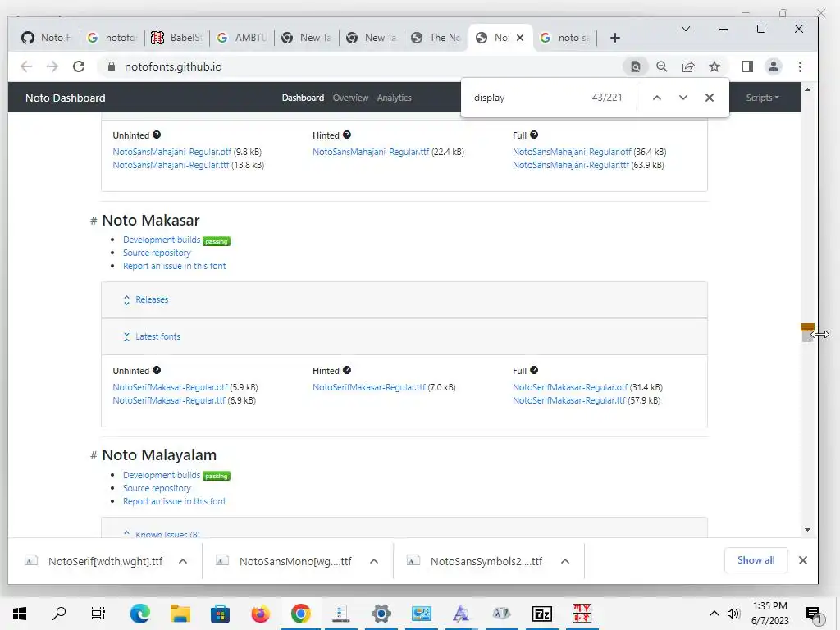Image resolution: width=840 pixels, height=630 pixels.
Task: Open options for NotoSerif[wdth,wght].ttf download
Action: point(183,561)
